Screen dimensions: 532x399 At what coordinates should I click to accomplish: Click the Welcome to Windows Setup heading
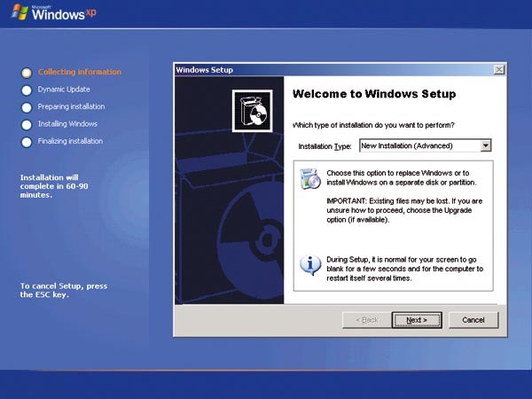[x=373, y=94]
